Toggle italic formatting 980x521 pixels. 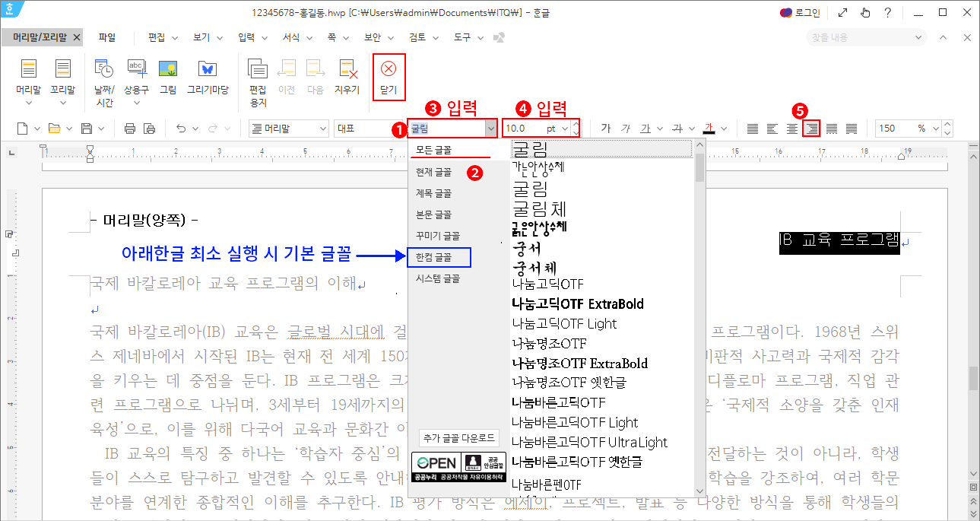pyautogui.click(x=626, y=128)
